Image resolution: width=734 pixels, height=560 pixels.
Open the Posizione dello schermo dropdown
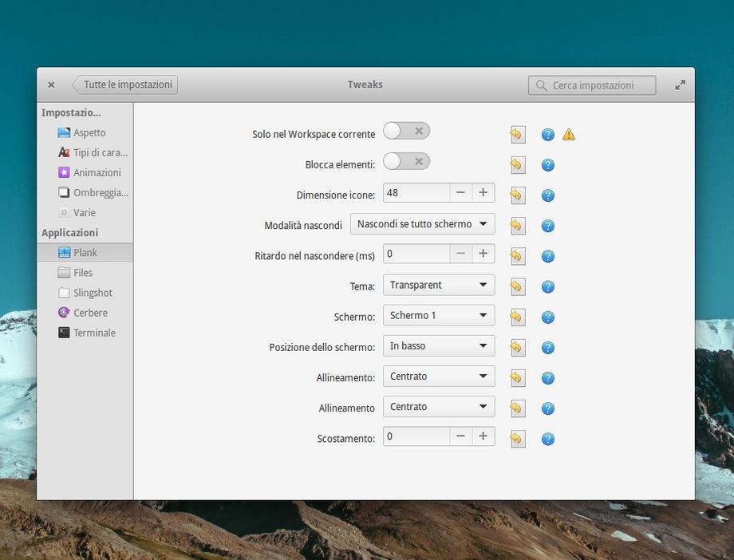point(438,346)
